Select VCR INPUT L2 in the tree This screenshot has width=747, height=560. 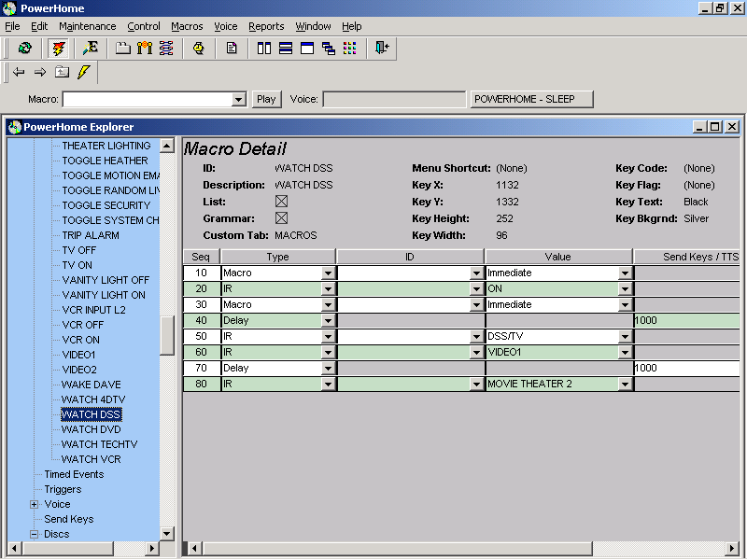[x=94, y=310]
